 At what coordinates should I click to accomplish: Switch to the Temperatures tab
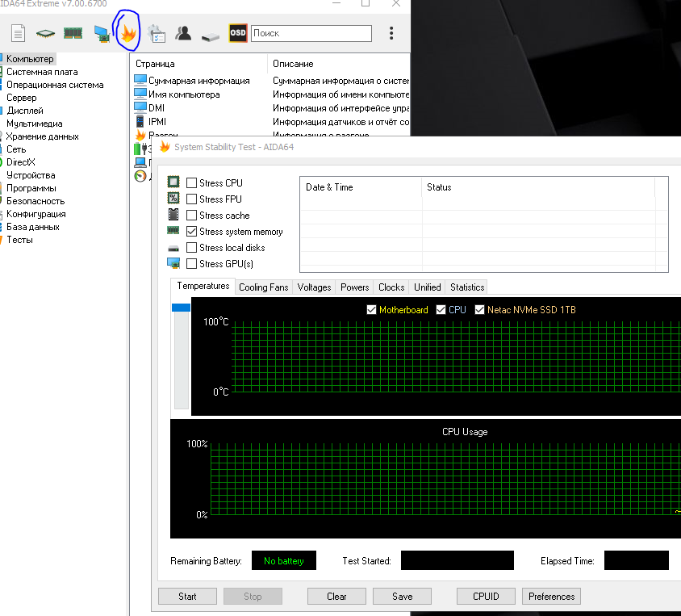coord(203,286)
